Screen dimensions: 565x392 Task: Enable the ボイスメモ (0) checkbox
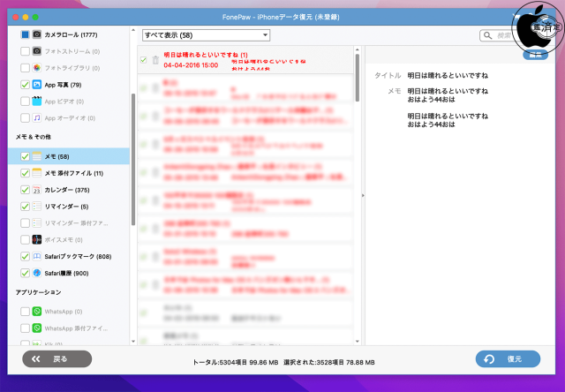coord(25,239)
